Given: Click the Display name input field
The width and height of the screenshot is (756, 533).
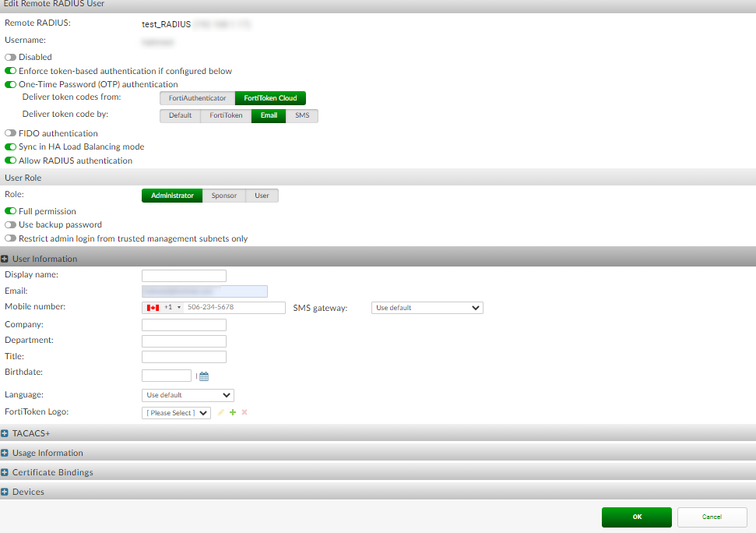Looking at the screenshot, I should pyautogui.click(x=184, y=275).
